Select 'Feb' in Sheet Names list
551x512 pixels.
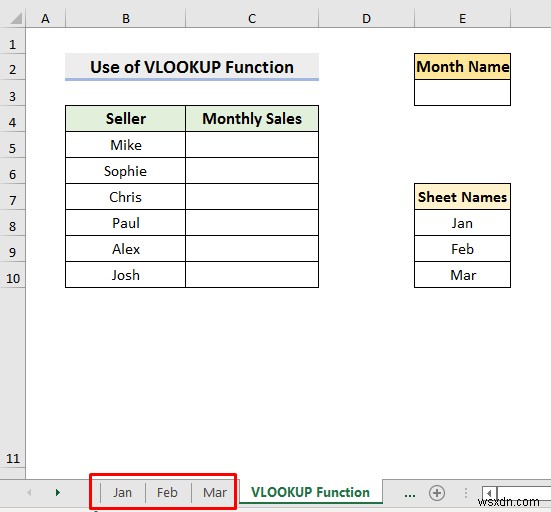(462, 249)
